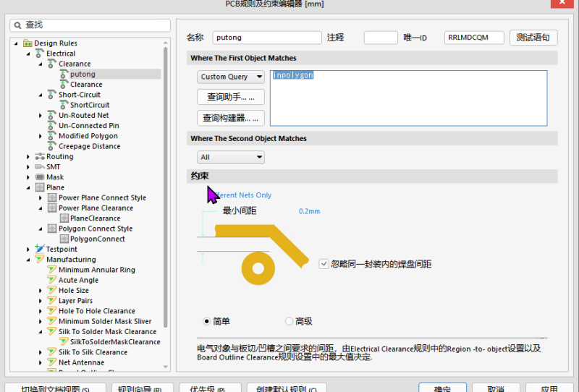Click the 0.2mm minimum clearance value
This screenshot has height=392, width=579.
pos(309,212)
